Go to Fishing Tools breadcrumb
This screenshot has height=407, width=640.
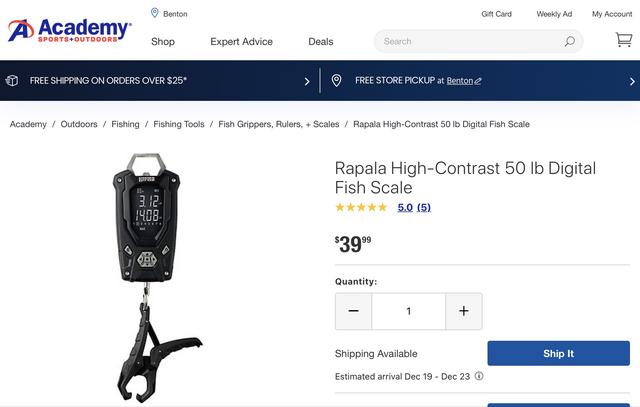pyautogui.click(x=179, y=124)
